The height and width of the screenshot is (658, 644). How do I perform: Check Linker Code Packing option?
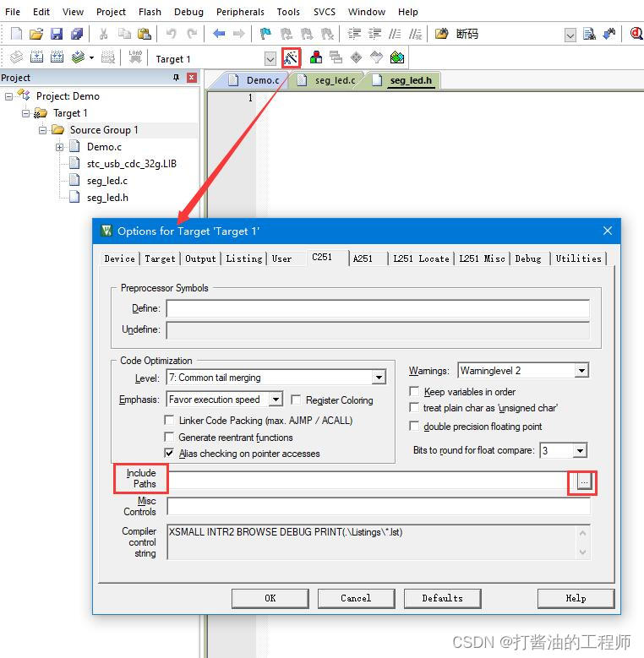[169, 420]
